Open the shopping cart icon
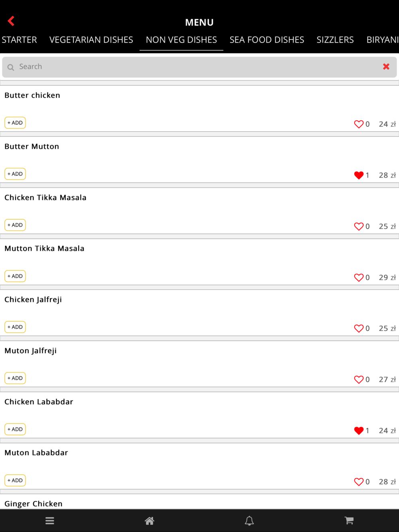The height and width of the screenshot is (532, 399). coord(349,520)
